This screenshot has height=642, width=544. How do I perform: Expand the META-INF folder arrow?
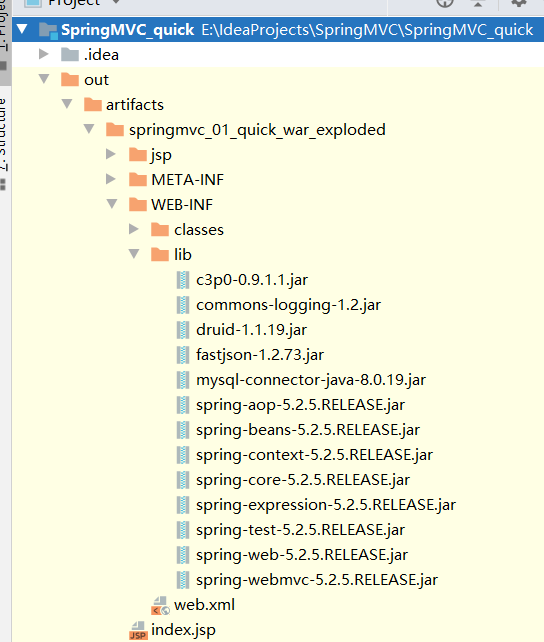coord(111,179)
